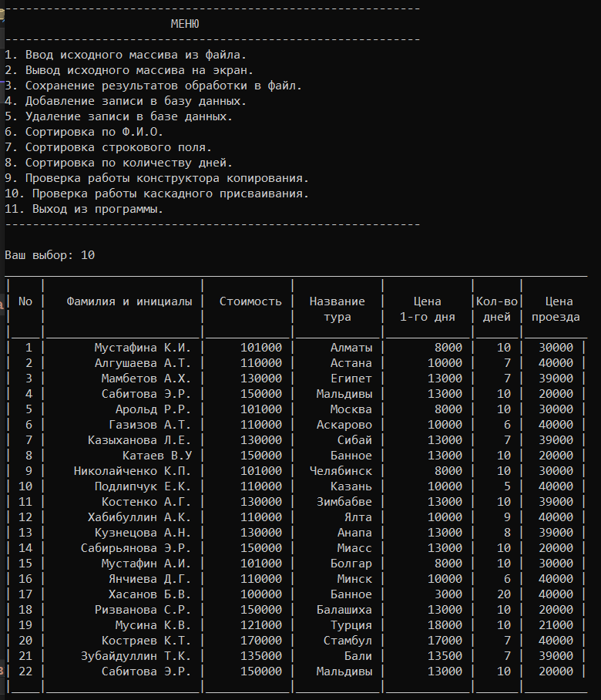Click tour name "Болгар"

pos(351,564)
